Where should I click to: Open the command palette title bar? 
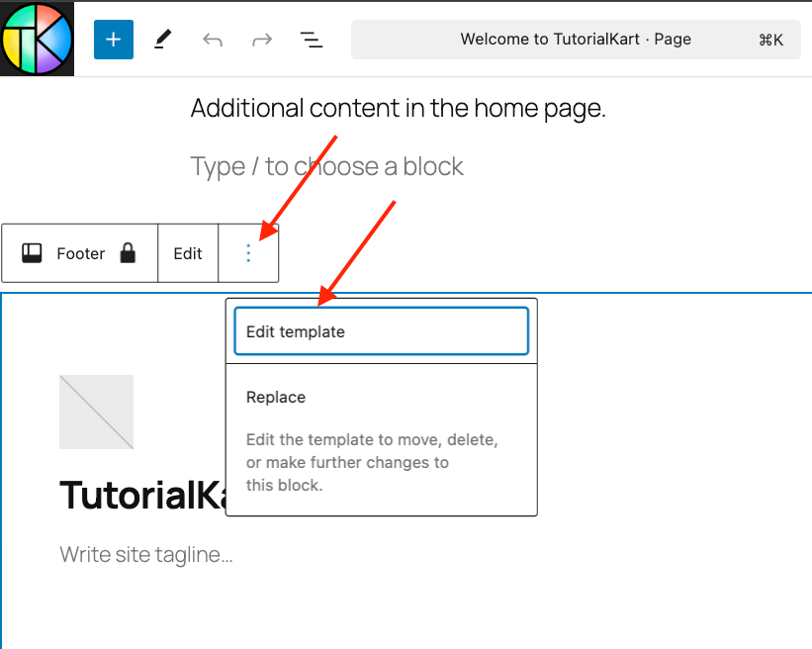click(x=576, y=40)
